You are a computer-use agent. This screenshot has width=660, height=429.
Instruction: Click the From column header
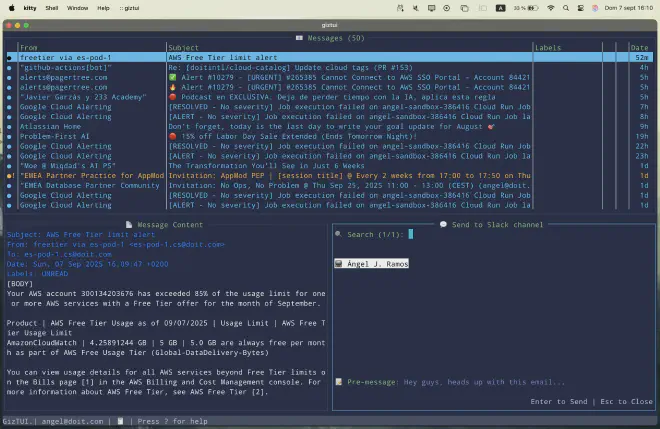click(x=29, y=48)
